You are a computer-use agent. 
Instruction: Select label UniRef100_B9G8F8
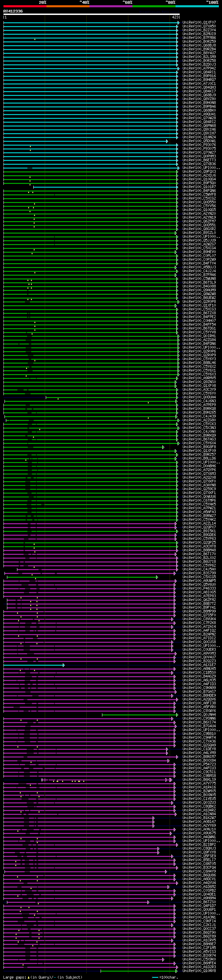[199, 447]
